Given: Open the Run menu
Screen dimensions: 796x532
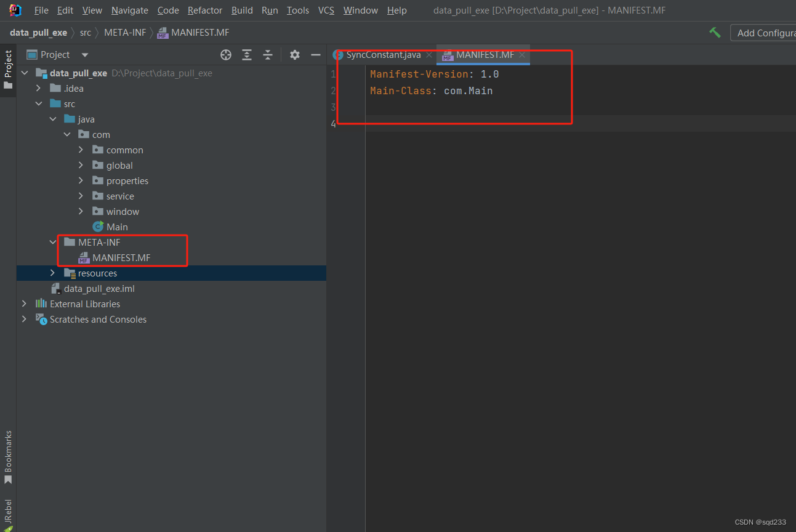Looking at the screenshot, I should click(270, 10).
